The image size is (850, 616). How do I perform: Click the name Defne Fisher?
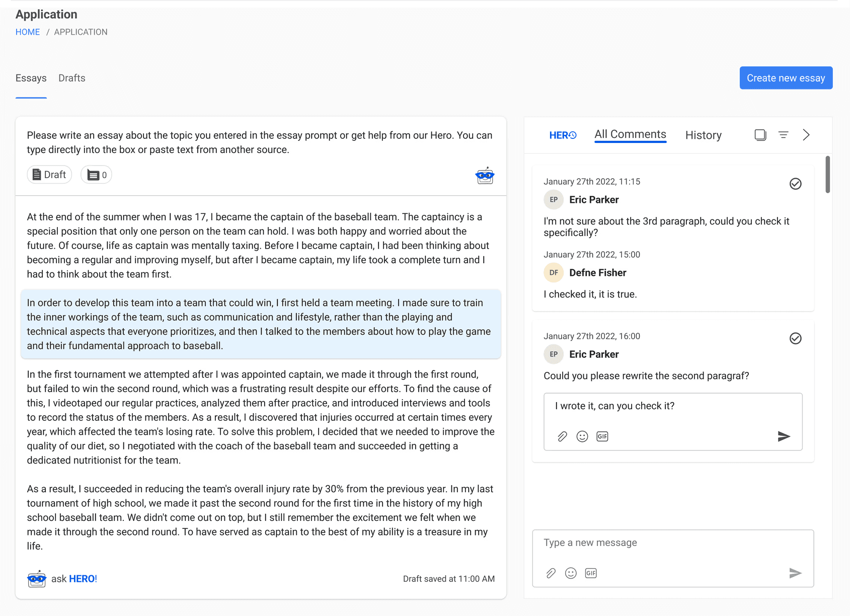(598, 273)
